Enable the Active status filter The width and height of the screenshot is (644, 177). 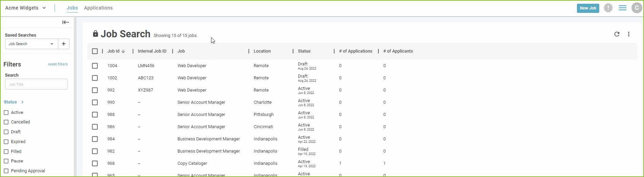6,113
